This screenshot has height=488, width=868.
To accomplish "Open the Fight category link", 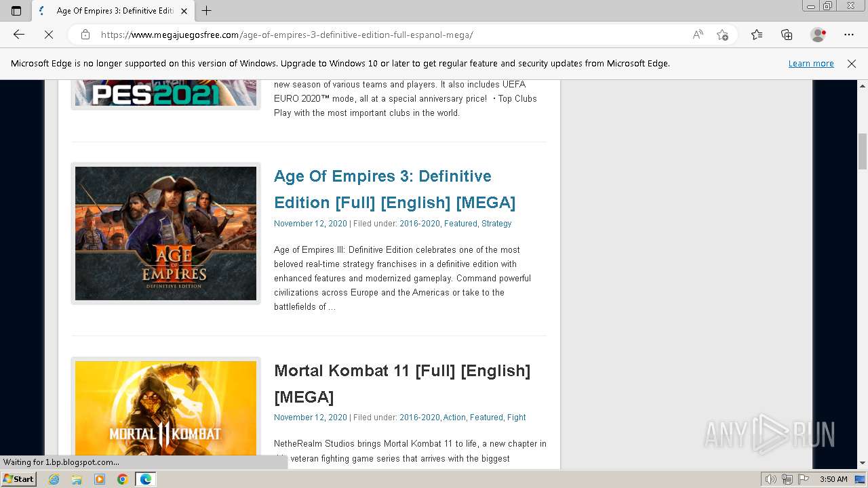I will click(x=517, y=418).
